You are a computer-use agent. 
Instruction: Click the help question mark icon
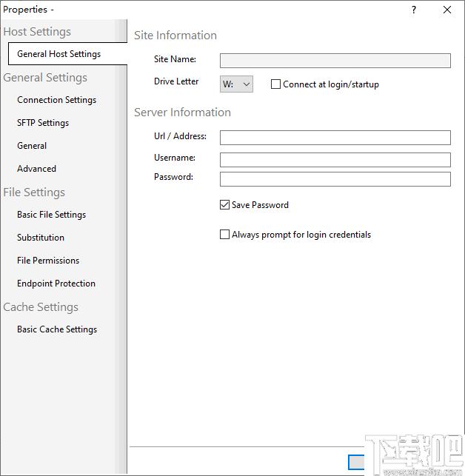[x=414, y=10]
